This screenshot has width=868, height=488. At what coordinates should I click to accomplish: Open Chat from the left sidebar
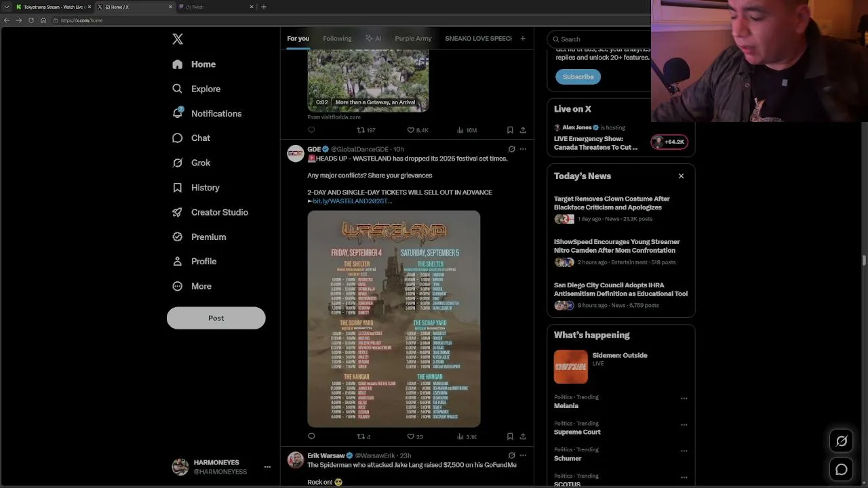pos(191,138)
